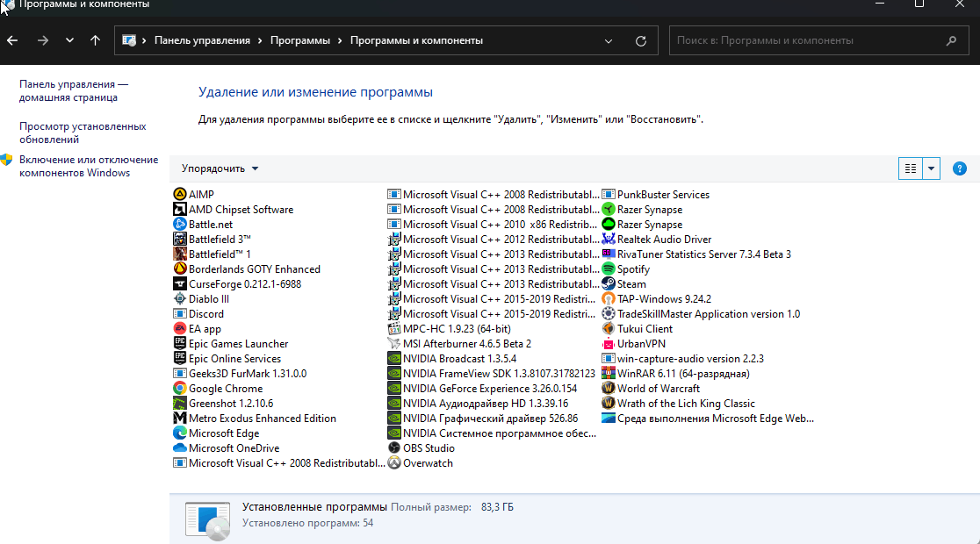Select the Realtek Audio Driver icon
Image resolution: width=980 pixels, height=544 pixels.
coord(609,240)
